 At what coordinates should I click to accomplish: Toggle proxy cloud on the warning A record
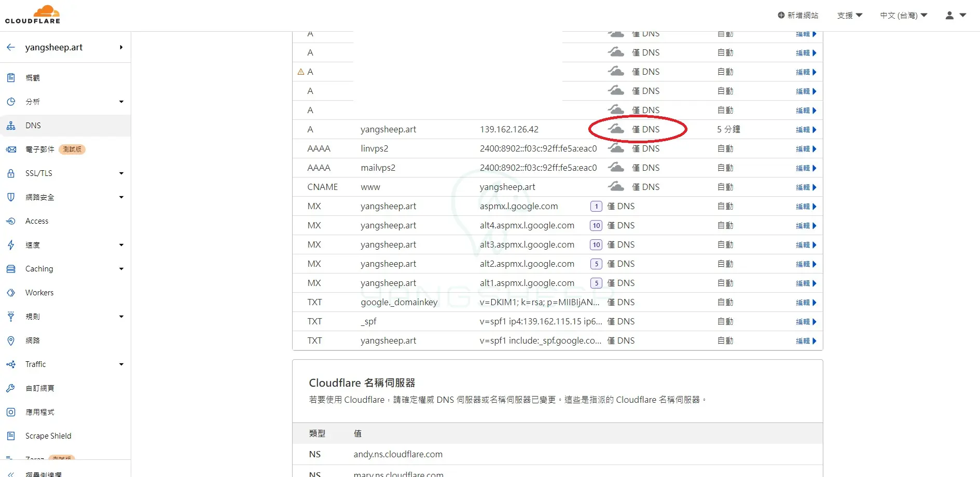616,71
